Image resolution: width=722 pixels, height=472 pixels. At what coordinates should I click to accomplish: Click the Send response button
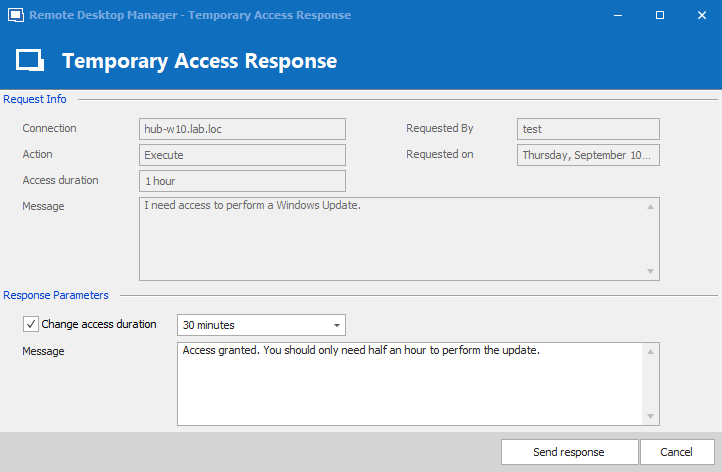click(568, 452)
